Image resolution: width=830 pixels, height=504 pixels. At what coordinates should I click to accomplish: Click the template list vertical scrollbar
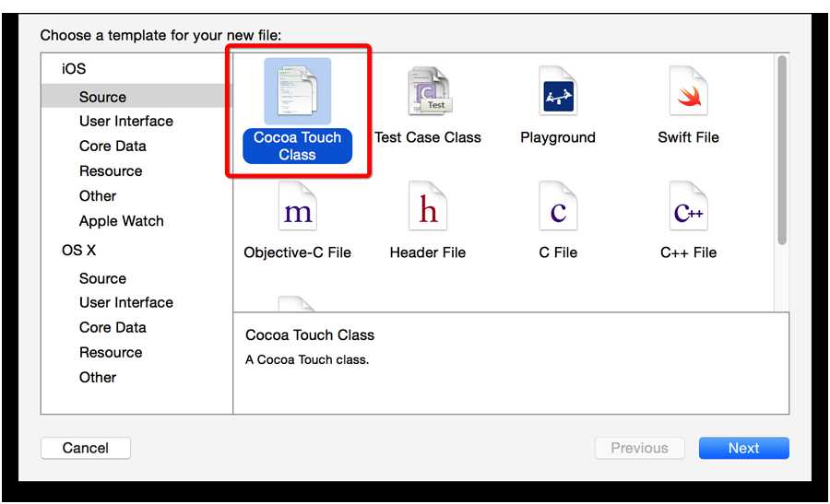click(782, 150)
